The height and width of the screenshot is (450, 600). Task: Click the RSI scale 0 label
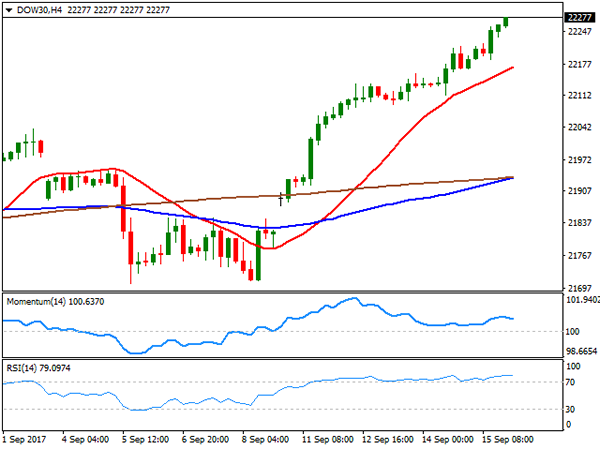click(x=568, y=424)
